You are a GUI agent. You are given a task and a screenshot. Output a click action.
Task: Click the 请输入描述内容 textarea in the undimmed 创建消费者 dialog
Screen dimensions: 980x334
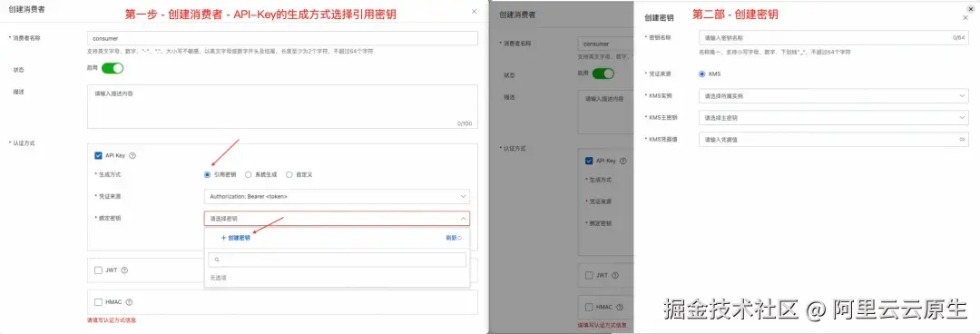pos(282,107)
